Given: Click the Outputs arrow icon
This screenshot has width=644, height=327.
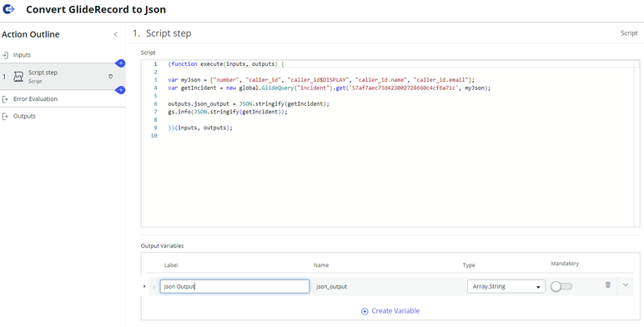Looking at the screenshot, I should (5, 116).
